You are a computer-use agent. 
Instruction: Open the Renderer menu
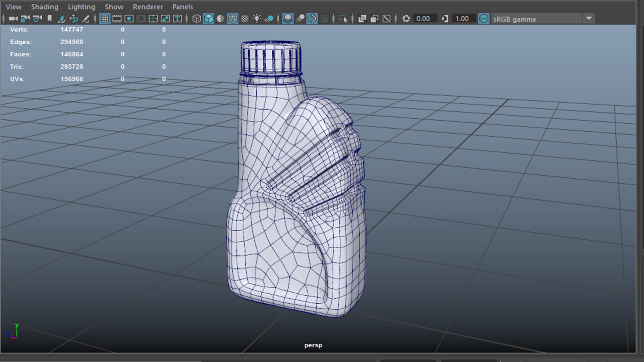click(148, 7)
